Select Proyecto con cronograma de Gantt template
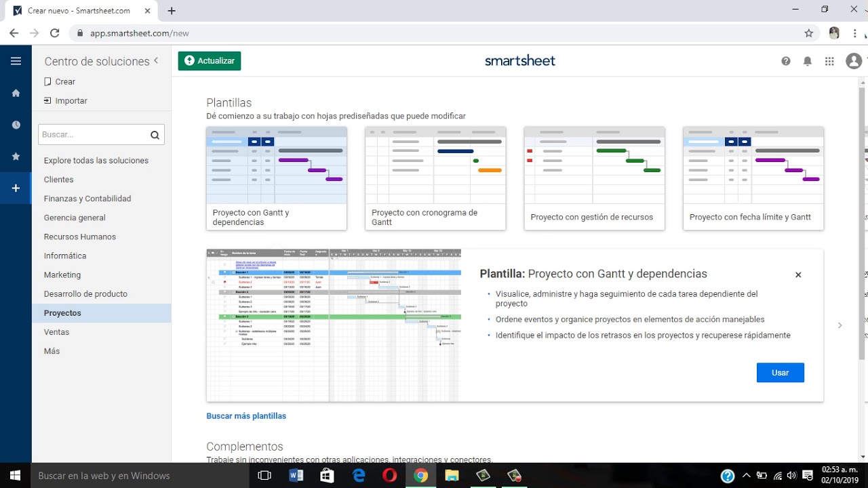 click(435, 178)
